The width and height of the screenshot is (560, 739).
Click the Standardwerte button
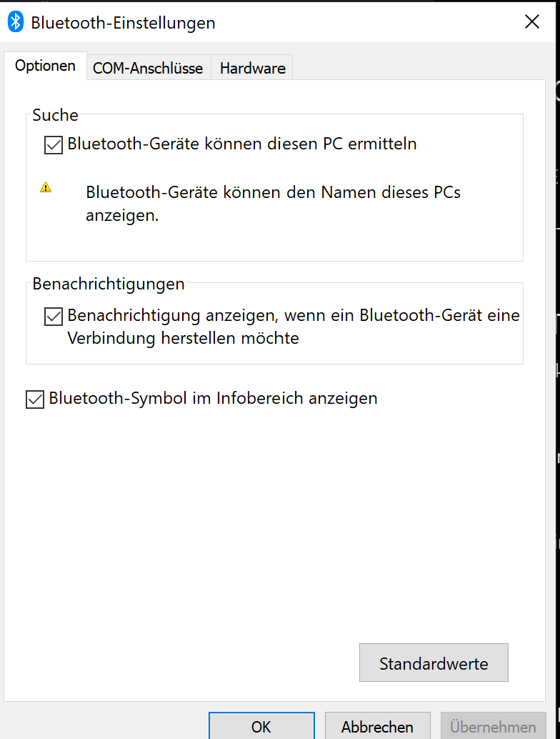pos(434,663)
